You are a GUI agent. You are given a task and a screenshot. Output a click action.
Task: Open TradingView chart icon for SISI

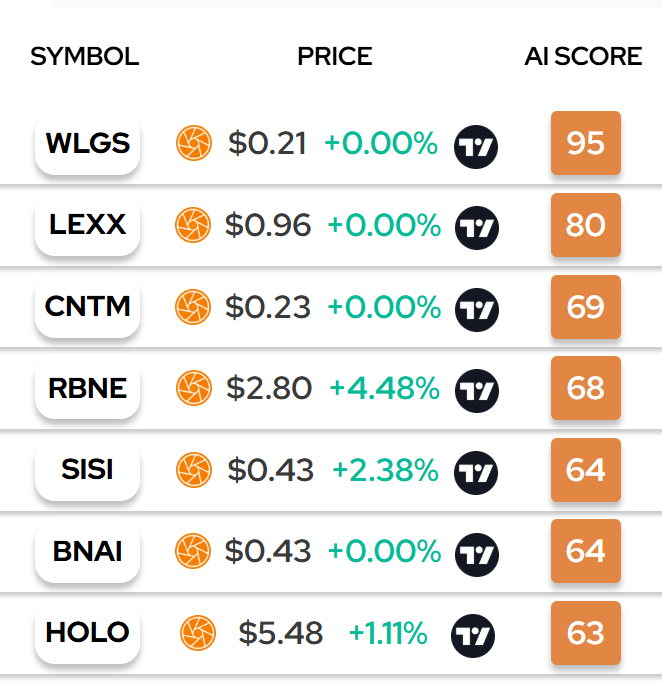click(476, 473)
